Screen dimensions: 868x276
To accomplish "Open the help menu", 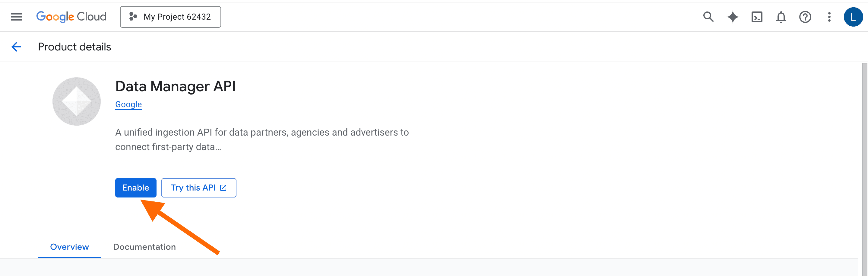I will coord(805,17).
